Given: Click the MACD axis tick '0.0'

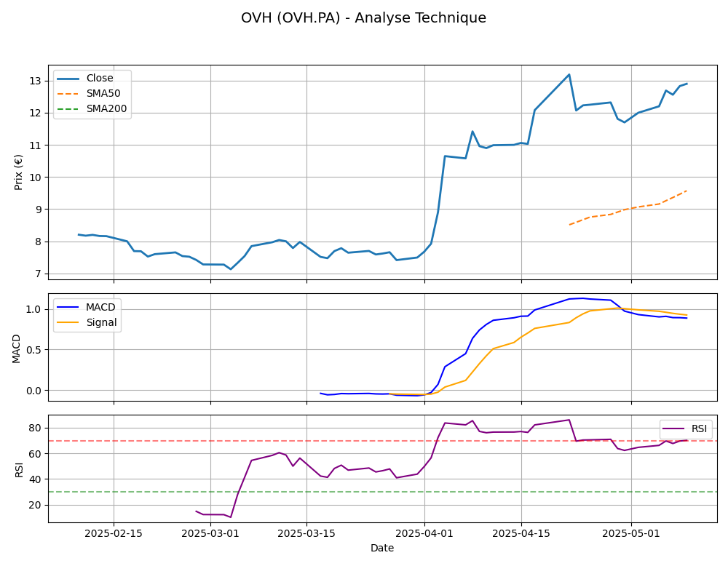Looking at the screenshot, I should [x=34, y=391].
